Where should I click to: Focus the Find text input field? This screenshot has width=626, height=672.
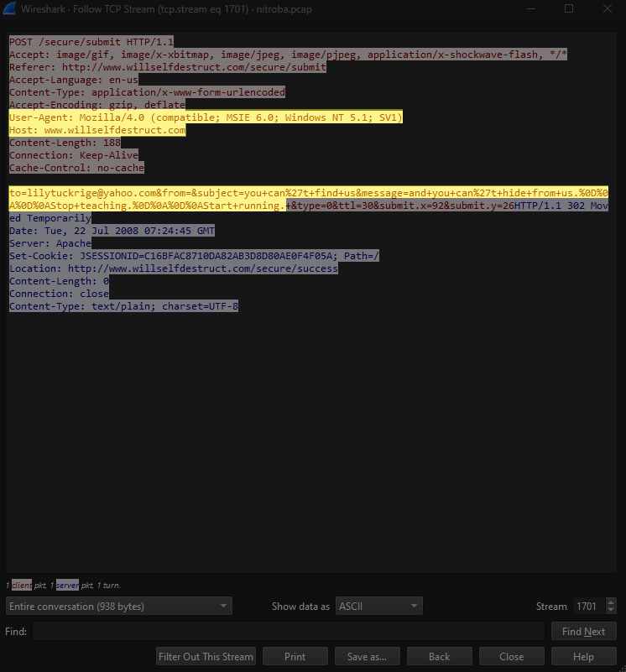[x=288, y=631]
